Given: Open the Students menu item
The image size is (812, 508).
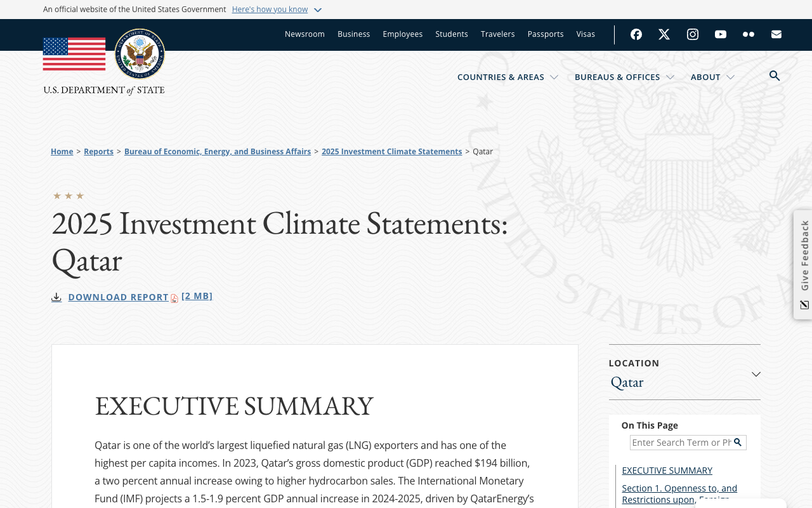Looking at the screenshot, I should point(452,34).
